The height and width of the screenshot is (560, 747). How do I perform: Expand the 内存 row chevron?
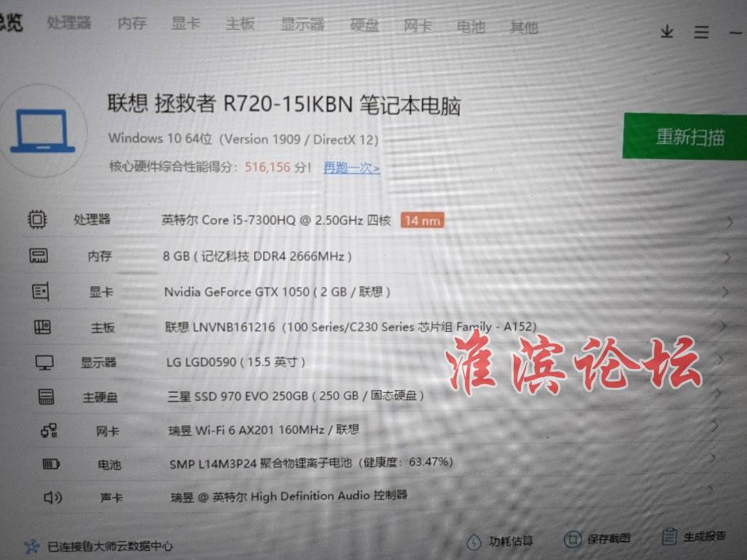click(727, 258)
